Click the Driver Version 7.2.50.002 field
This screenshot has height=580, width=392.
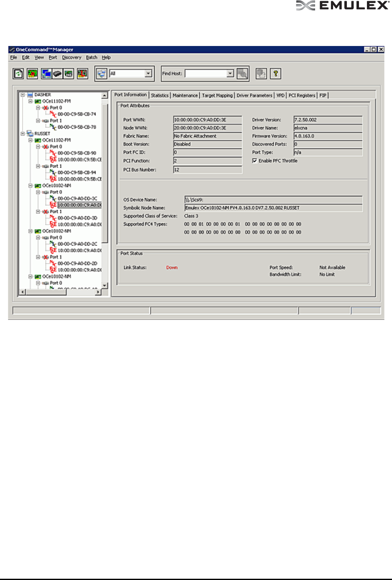click(x=328, y=120)
